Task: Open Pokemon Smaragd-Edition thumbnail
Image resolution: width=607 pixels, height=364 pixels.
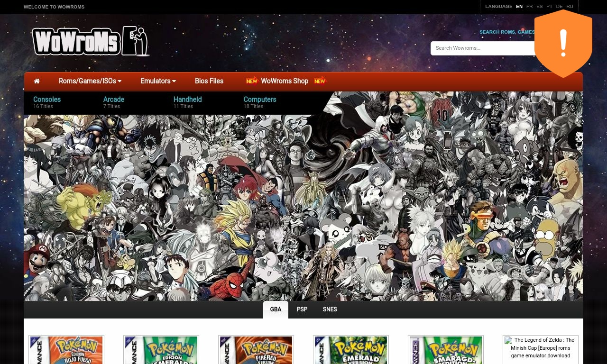Action: click(x=446, y=350)
